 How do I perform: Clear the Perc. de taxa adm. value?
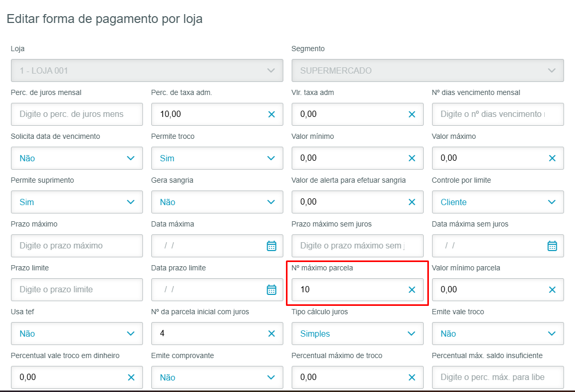tap(271, 114)
